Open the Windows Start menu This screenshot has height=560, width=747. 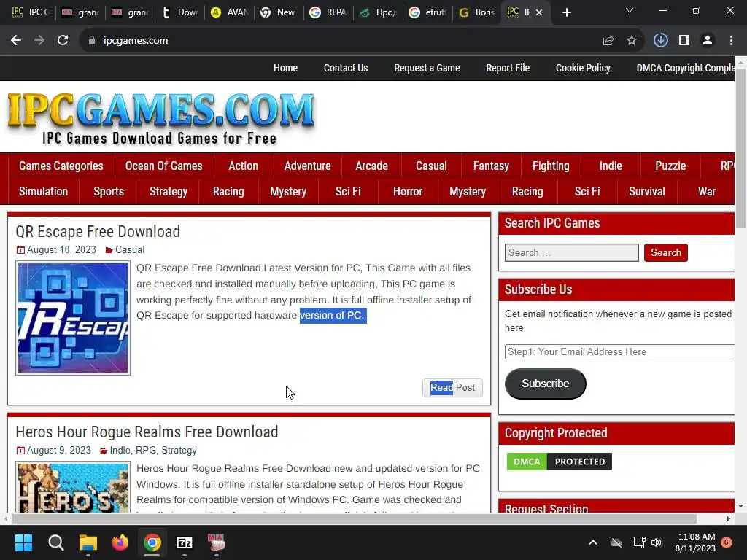tap(23, 542)
